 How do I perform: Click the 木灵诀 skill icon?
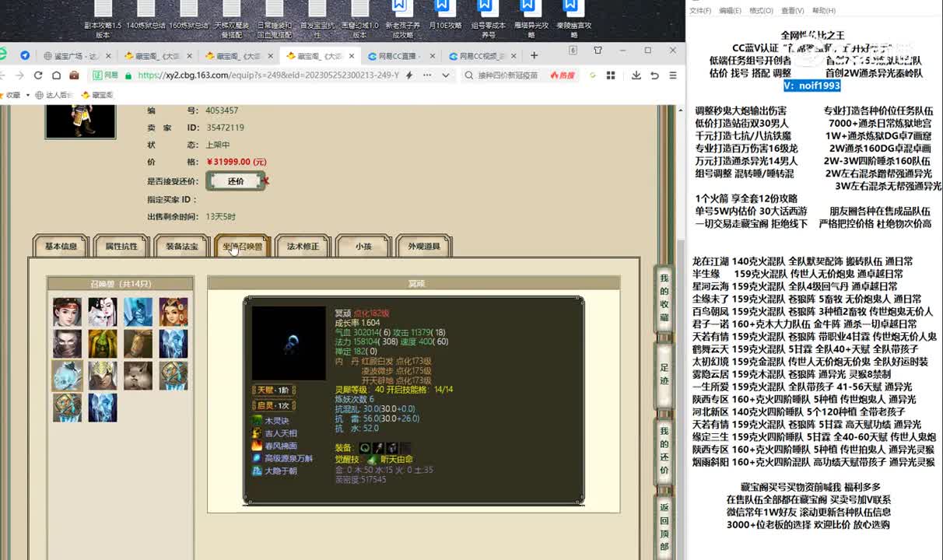(257, 421)
